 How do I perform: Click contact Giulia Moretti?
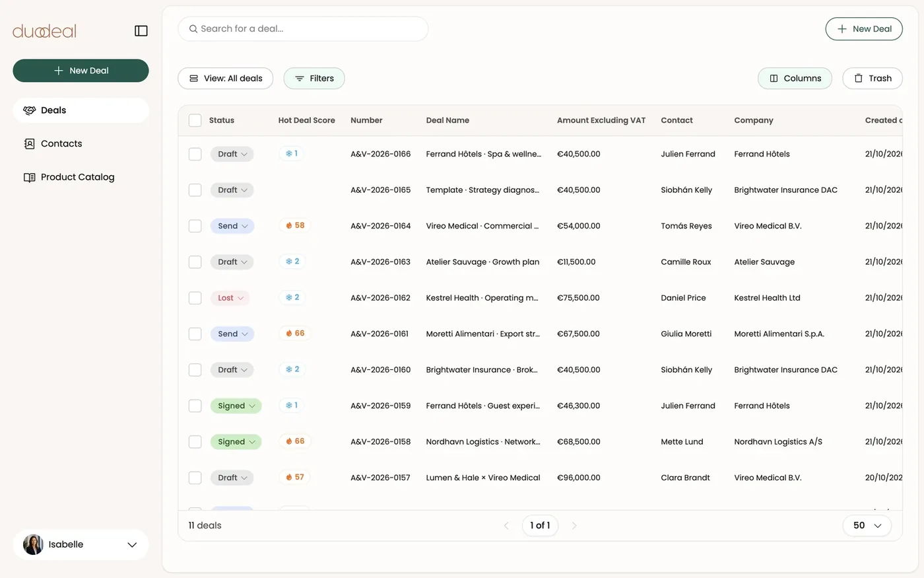click(x=686, y=334)
